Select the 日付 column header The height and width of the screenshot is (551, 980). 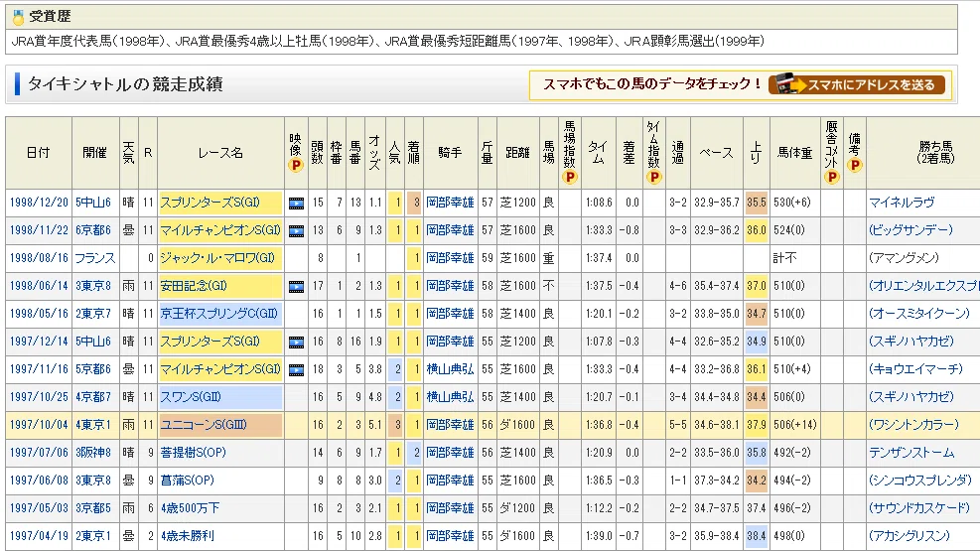(x=39, y=153)
